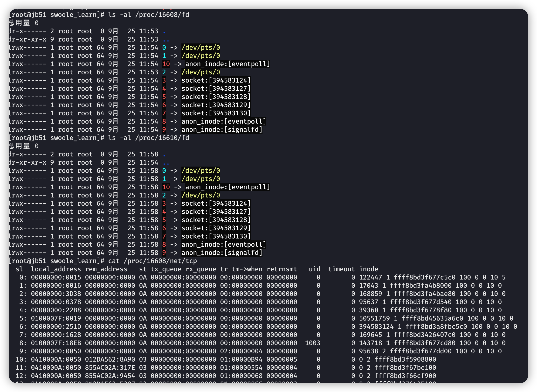Select local address 00000000:0016 in row 1
Image resolution: width=537 pixels, height=392 pixels.
coord(56,286)
